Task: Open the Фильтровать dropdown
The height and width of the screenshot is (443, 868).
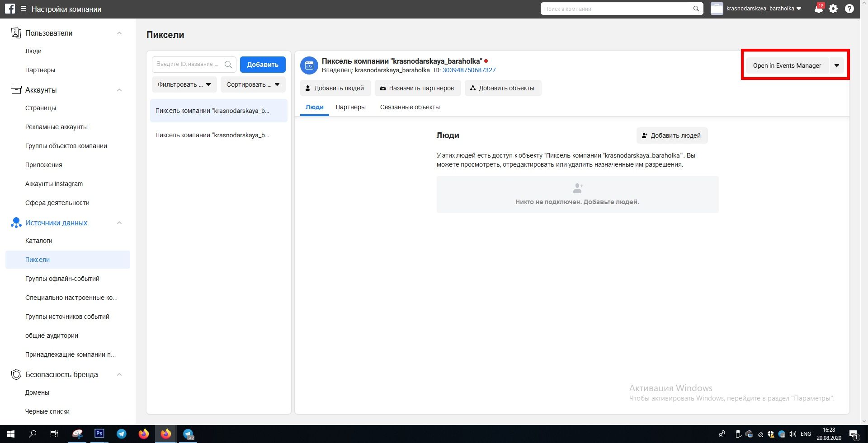Action: pyautogui.click(x=184, y=84)
